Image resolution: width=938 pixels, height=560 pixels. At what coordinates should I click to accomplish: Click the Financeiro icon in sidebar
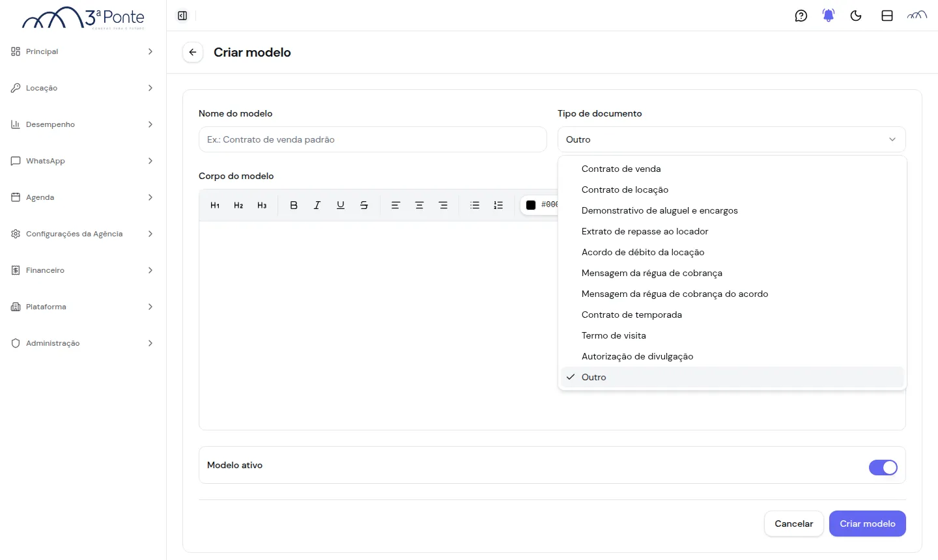[16, 270]
